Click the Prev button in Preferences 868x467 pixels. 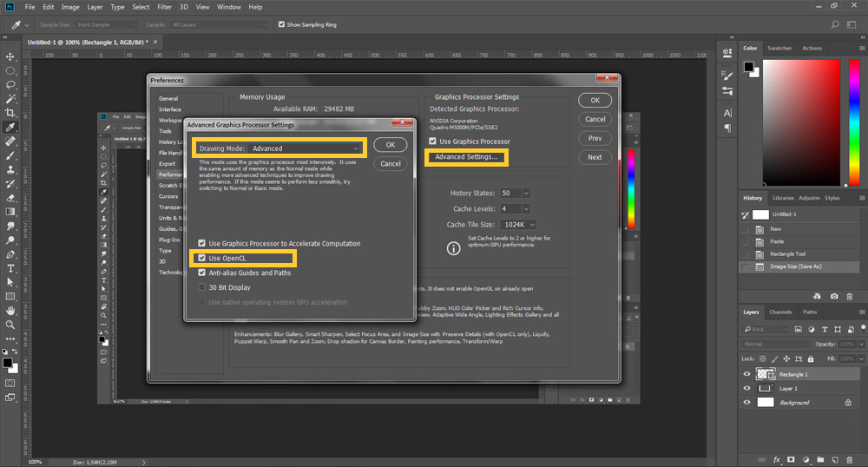595,138
